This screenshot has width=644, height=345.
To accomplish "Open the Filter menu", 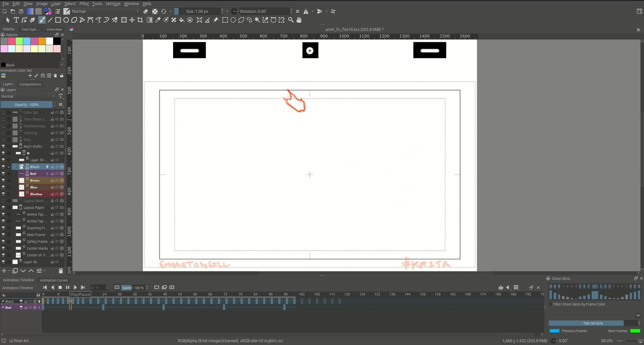I will click(84, 4).
